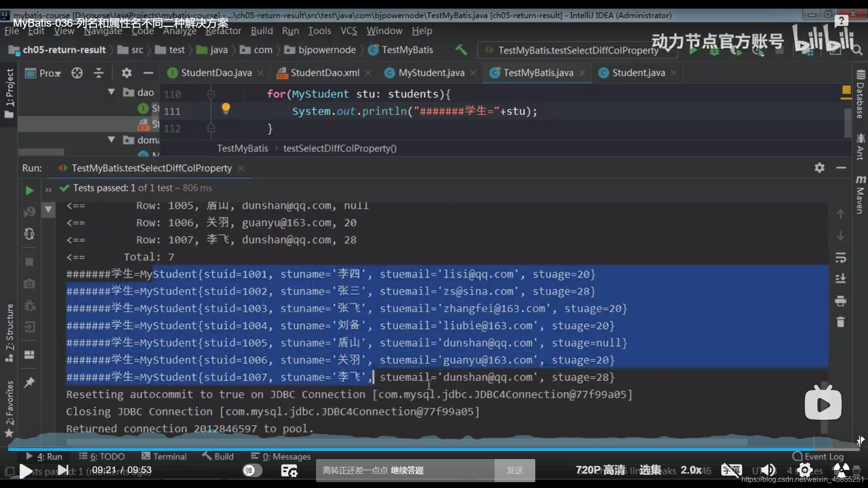
Task: Open the 6: TODO tool window
Action: [x=102, y=457]
